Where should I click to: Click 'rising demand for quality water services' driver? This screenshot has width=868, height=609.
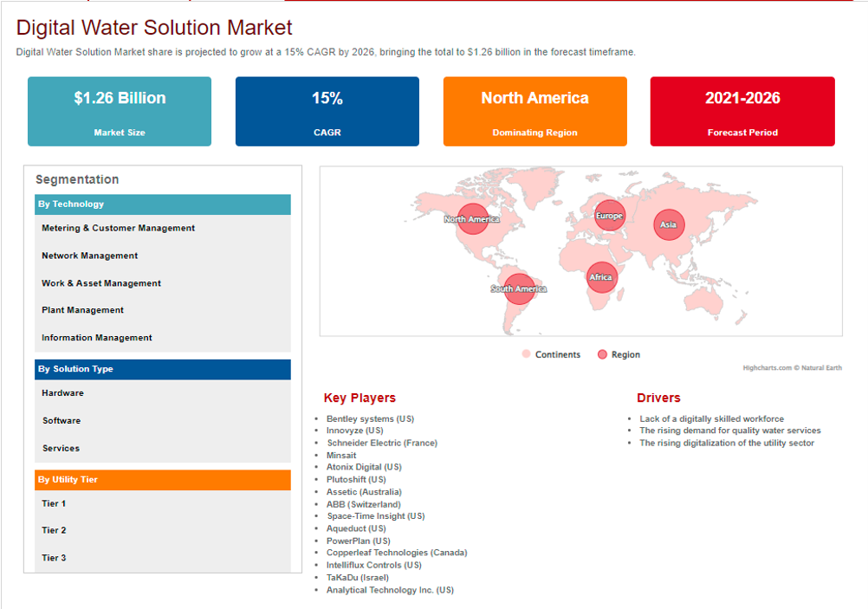(x=730, y=431)
